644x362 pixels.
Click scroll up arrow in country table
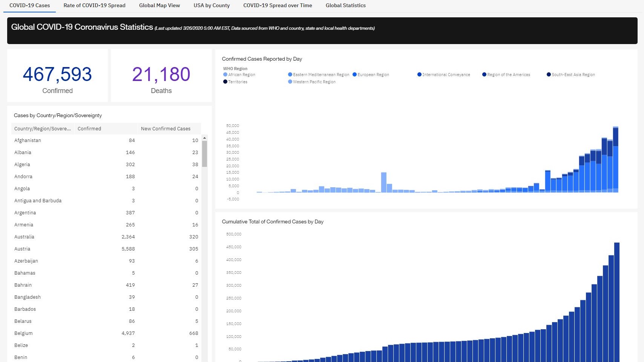204,138
